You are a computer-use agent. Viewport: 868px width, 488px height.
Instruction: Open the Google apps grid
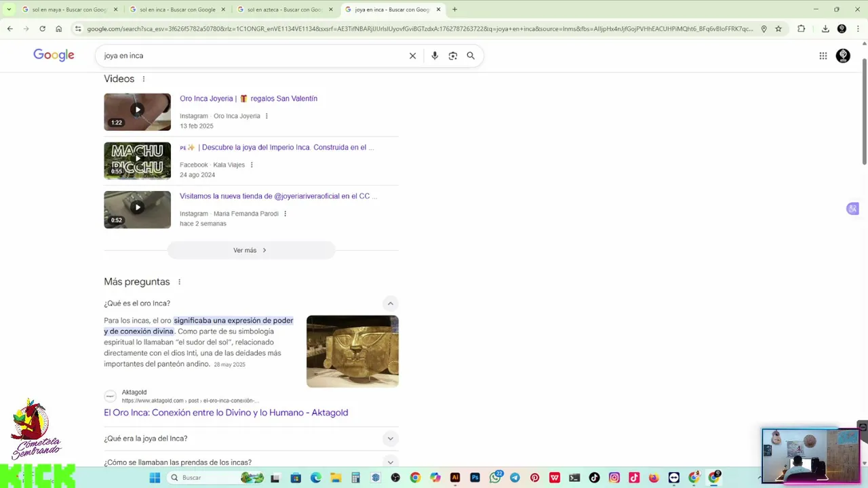(x=823, y=56)
